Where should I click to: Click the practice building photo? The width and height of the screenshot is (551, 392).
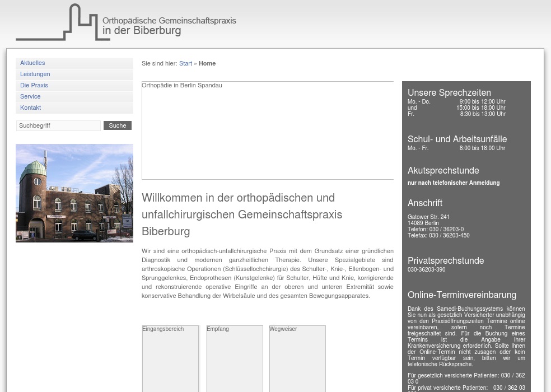click(74, 193)
